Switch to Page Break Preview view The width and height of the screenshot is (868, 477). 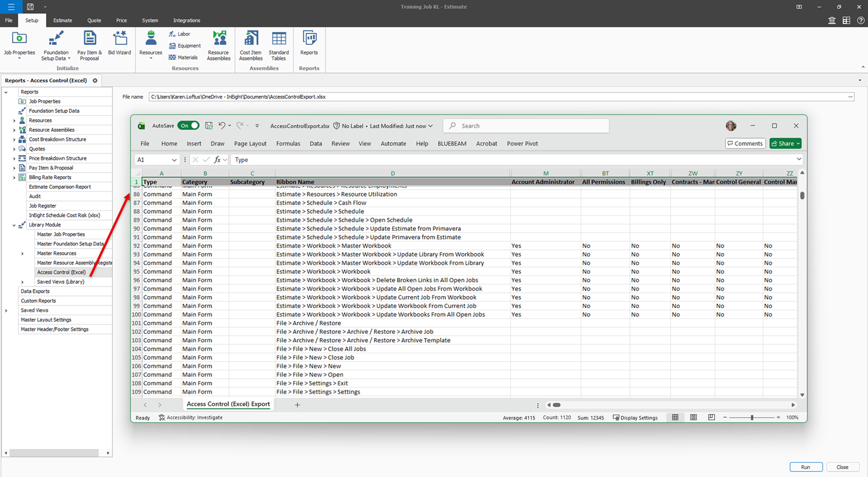tap(712, 418)
